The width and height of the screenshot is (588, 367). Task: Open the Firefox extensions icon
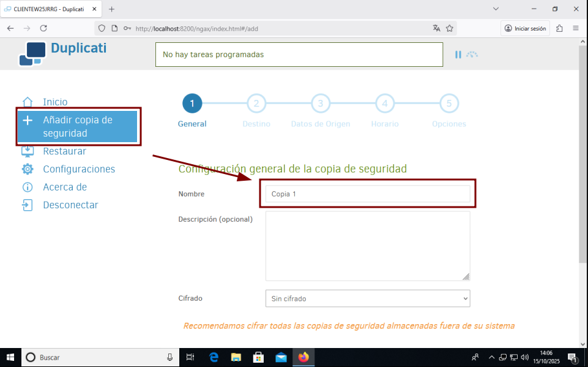(x=559, y=28)
